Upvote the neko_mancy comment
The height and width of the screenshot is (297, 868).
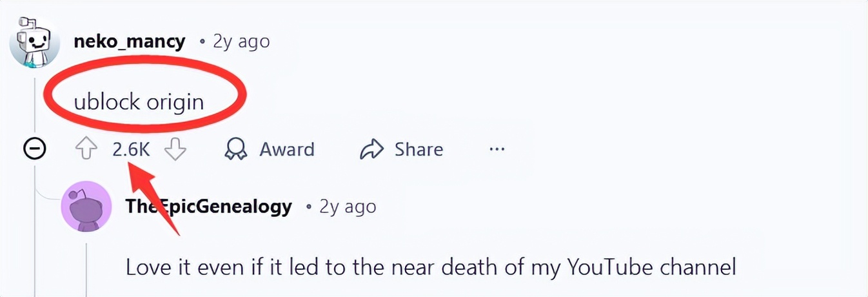pyautogui.click(x=86, y=150)
